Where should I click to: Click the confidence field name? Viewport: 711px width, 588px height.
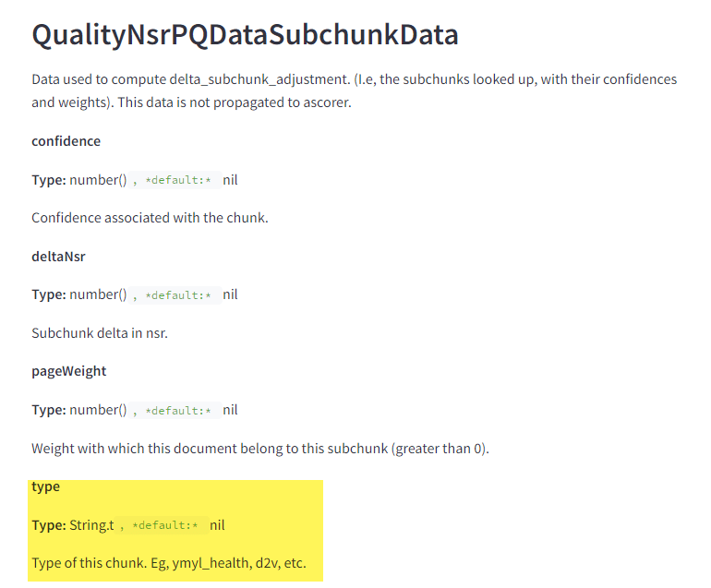pyautogui.click(x=66, y=141)
